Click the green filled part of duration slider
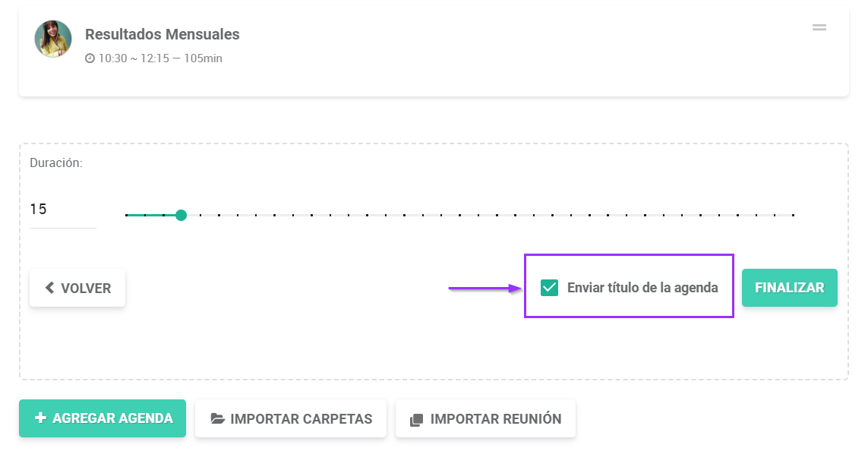 [x=148, y=215]
